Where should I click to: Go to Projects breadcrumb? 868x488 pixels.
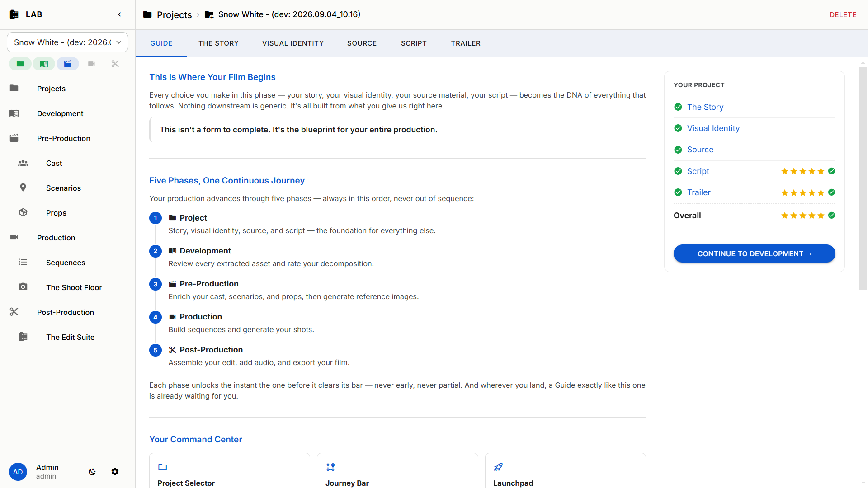[174, 15]
